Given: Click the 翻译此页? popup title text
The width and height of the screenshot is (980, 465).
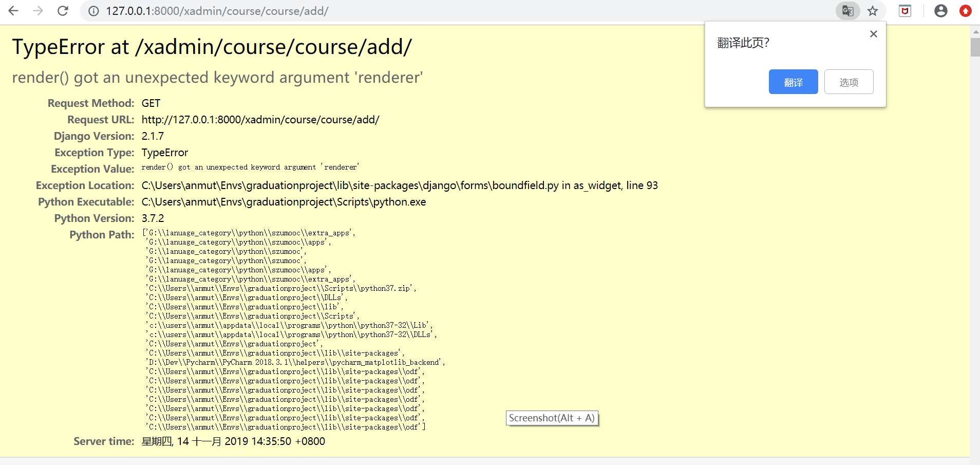Looking at the screenshot, I should click(x=743, y=43).
